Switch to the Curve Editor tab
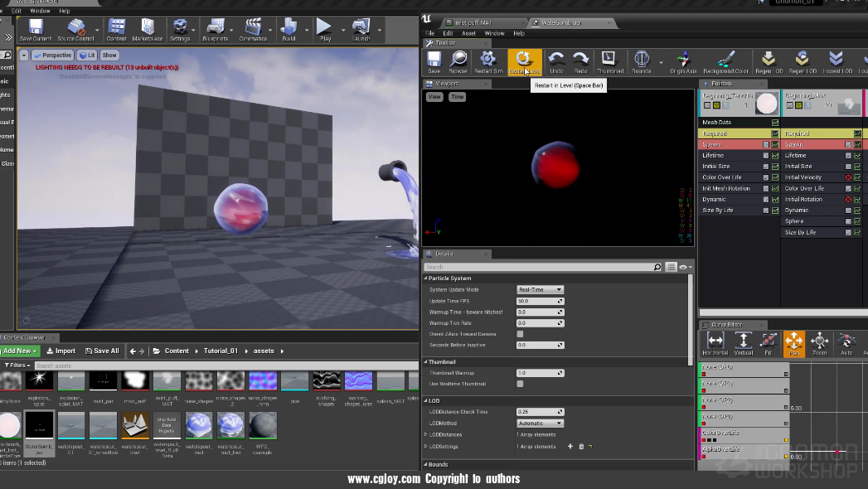 pyautogui.click(x=725, y=325)
